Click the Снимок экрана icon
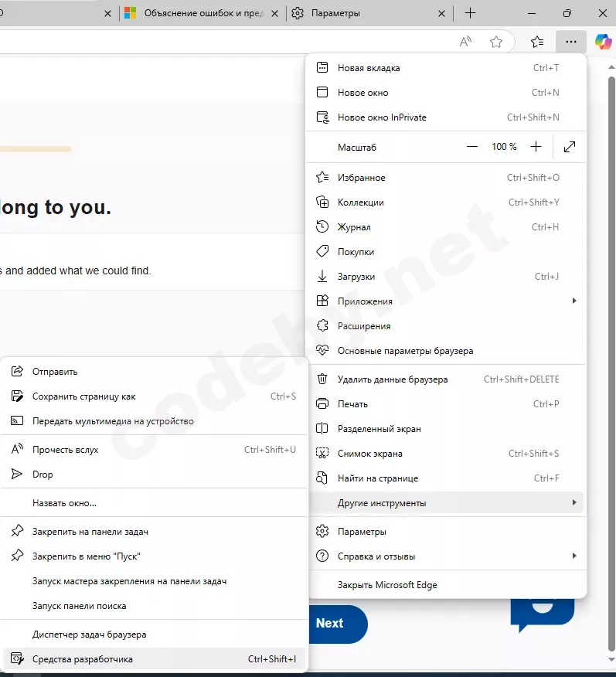Image resolution: width=616 pixels, height=677 pixels. pyautogui.click(x=322, y=453)
